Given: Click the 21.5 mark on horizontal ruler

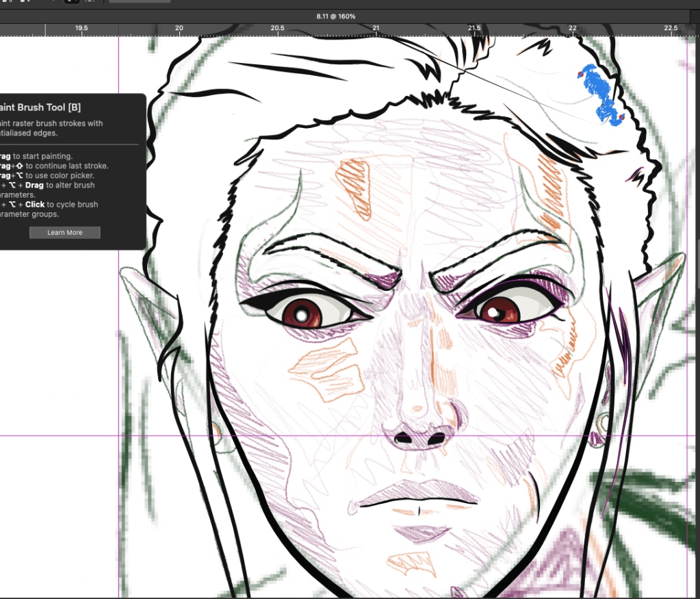Looking at the screenshot, I should [474, 28].
